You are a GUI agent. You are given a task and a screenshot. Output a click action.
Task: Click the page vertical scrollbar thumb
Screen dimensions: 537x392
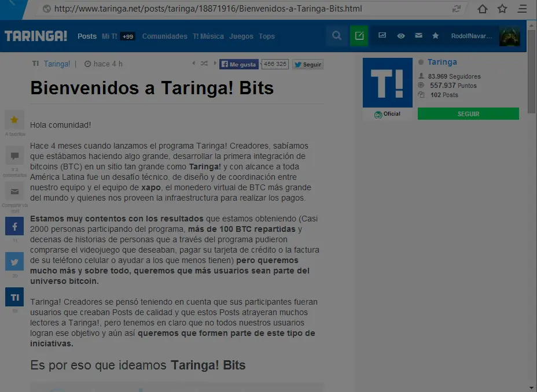tap(531, 72)
